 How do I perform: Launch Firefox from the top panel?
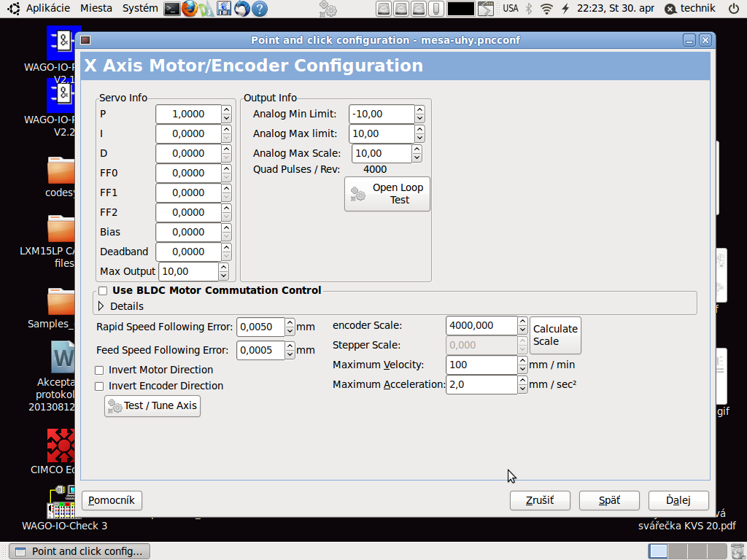coord(190,9)
